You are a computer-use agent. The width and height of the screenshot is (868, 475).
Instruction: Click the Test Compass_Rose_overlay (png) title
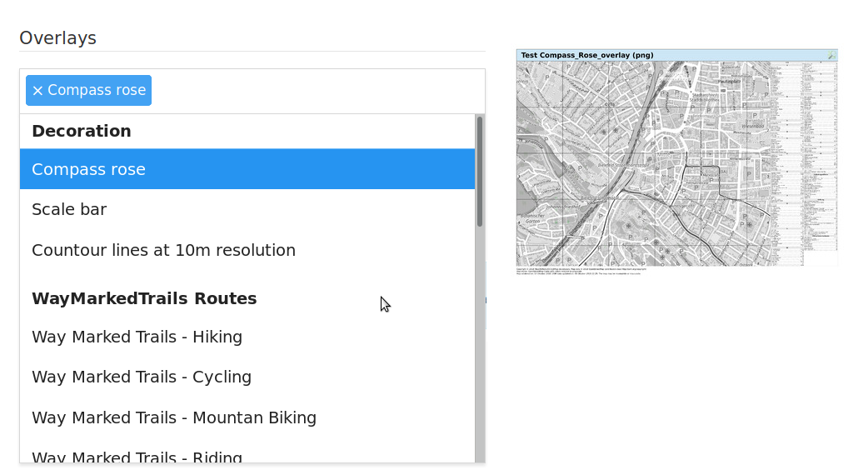[x=586, y=55]
